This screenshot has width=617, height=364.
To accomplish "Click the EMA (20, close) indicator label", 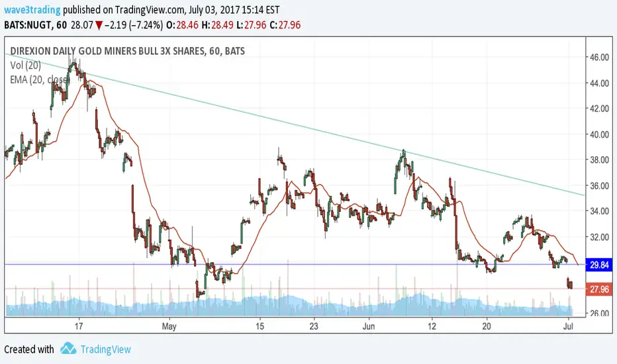I will tap(39, 79).
